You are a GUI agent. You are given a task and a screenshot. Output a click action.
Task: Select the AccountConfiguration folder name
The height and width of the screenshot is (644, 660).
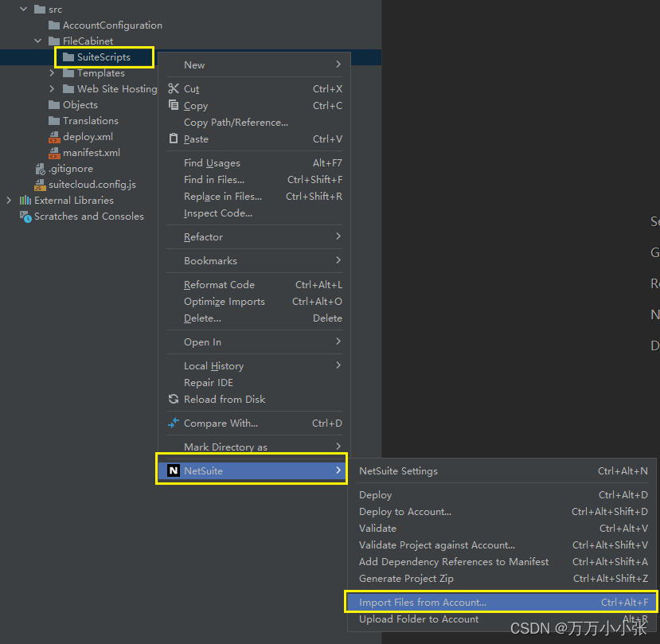click(x=112, y=25)
